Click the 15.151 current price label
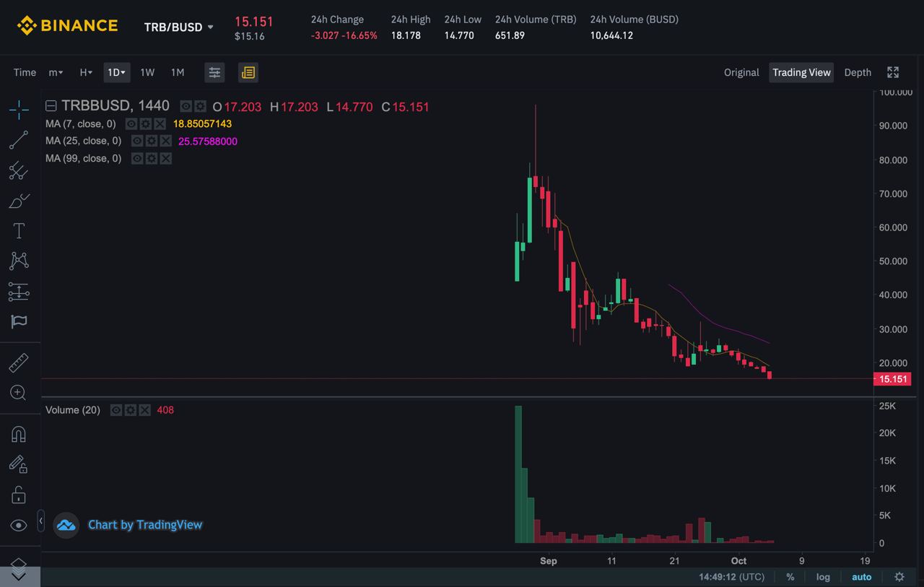 pos(892,379)
